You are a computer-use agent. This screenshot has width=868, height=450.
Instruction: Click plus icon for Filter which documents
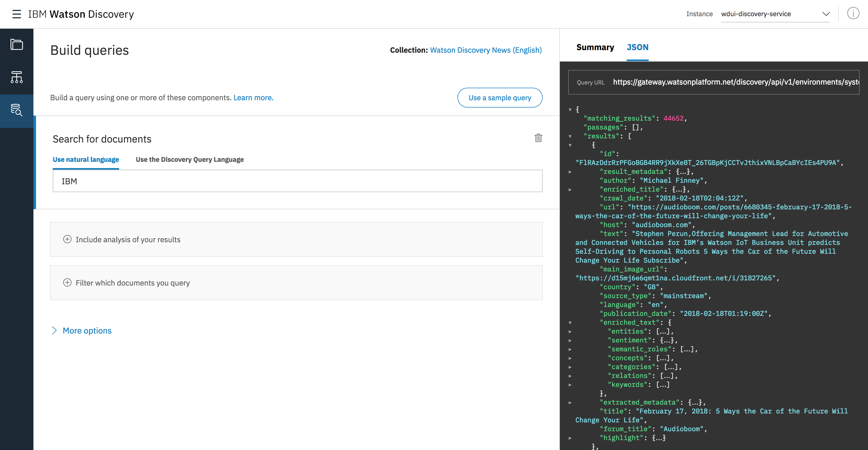tap(67, 283)
